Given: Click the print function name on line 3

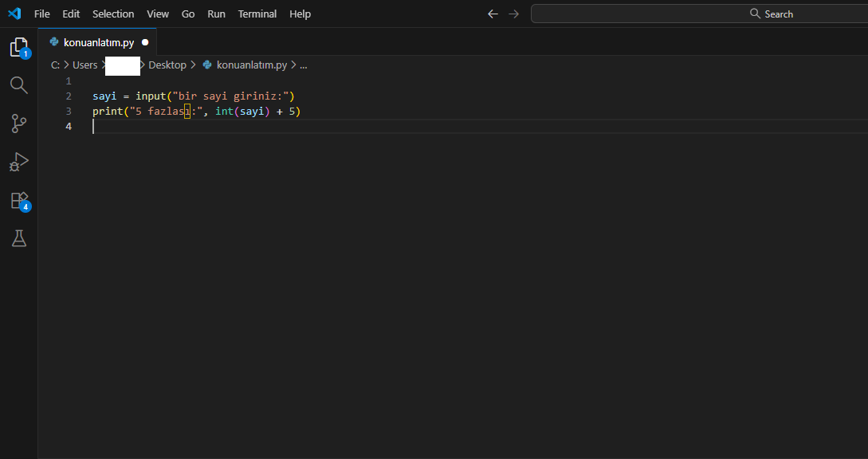Looking at the screenshot, I should click(108, 112).
